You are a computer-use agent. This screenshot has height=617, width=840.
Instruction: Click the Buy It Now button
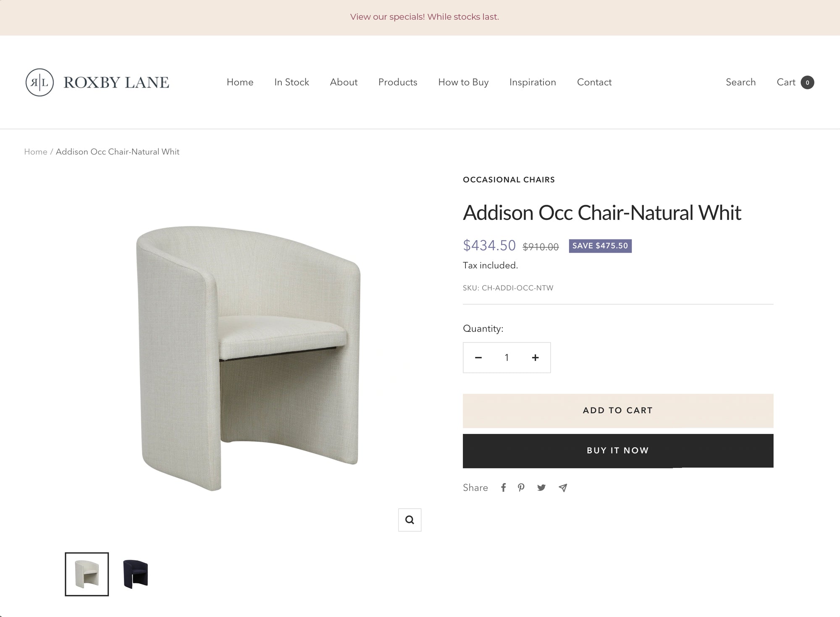click(618, 451)
